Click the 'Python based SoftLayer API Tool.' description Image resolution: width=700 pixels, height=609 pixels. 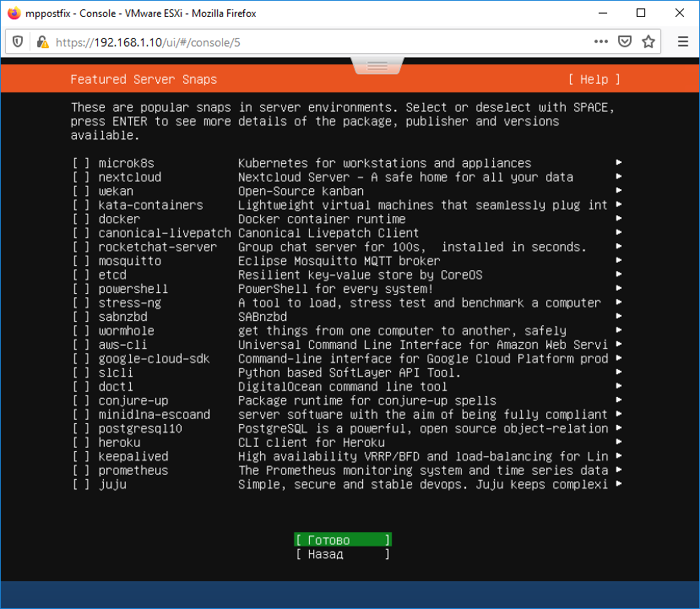coord(349,372)
